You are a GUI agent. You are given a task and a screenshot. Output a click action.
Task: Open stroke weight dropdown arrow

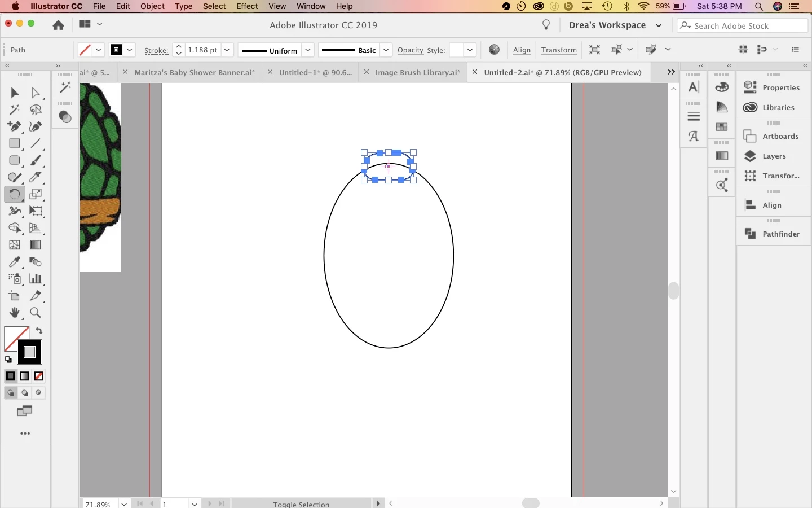click(227, 50)
